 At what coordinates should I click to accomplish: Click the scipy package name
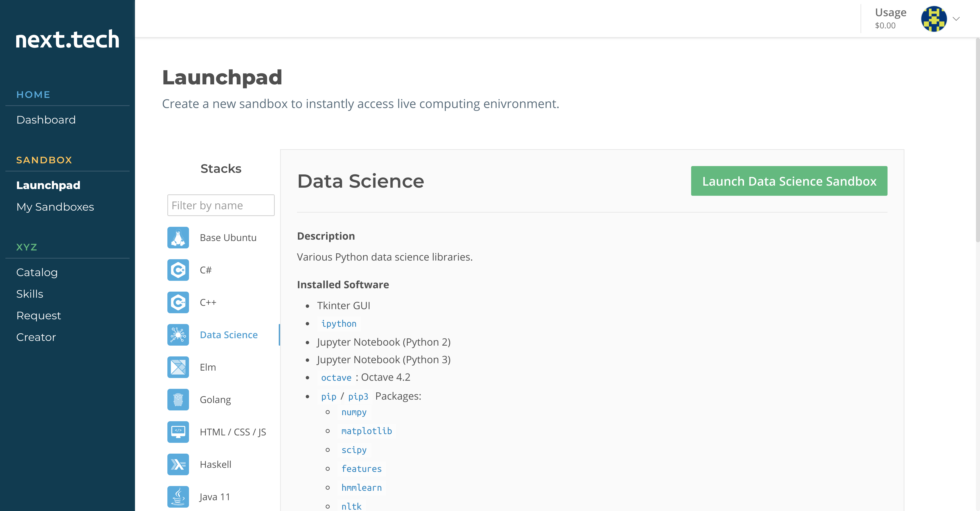click(354, 450)
